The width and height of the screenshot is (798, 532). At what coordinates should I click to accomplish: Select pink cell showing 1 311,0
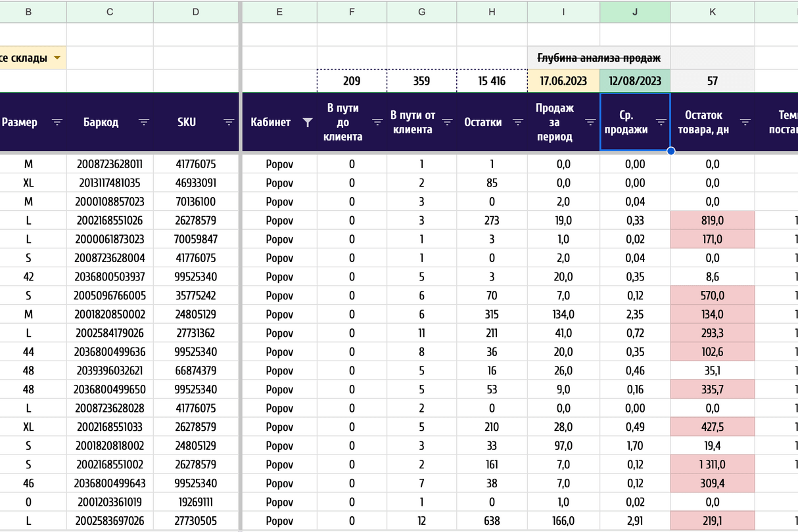click(713, 465)
